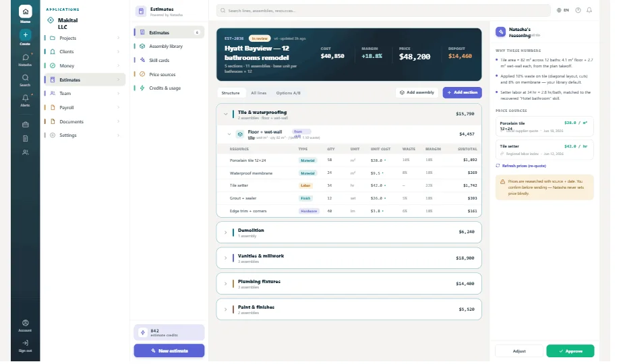Open Clients in applications menu
Image resolution: width=623 pixels, height=364 pixels.
click(85, 52)
